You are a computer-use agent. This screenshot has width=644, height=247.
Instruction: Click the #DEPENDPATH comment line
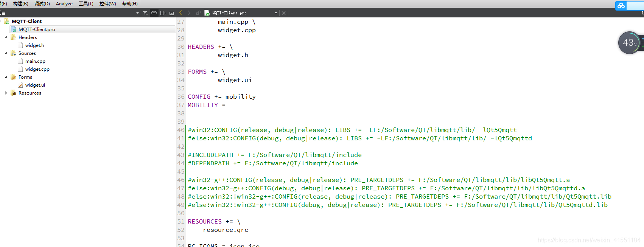273,163
